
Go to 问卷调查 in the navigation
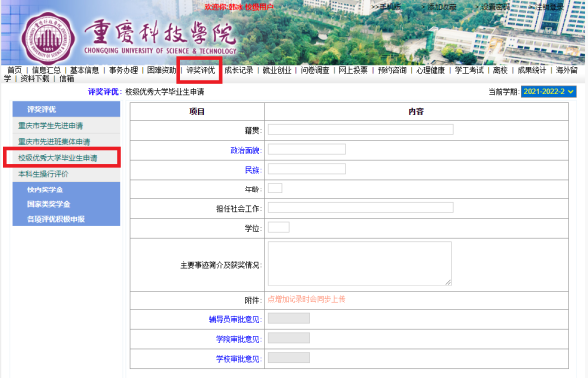315,70
